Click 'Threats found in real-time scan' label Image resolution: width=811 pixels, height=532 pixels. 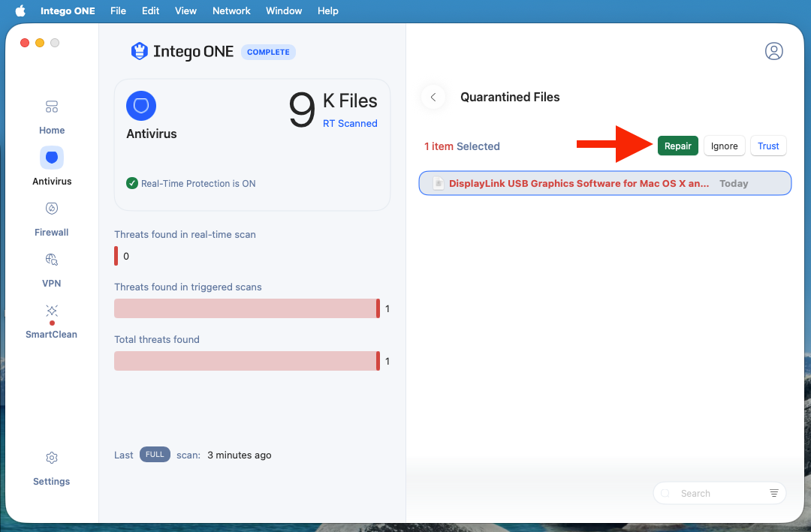[185, 234]
